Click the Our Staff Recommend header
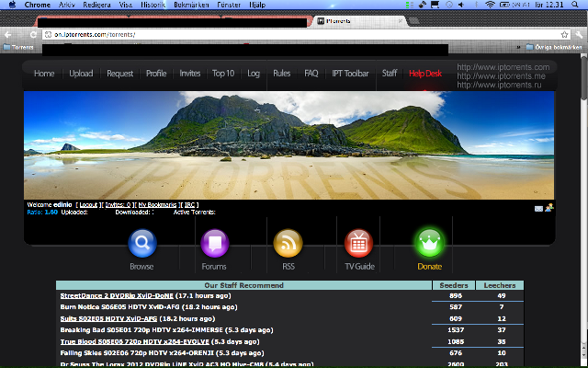Viewport: 588px width, 368px height. (x=243, y=285)
